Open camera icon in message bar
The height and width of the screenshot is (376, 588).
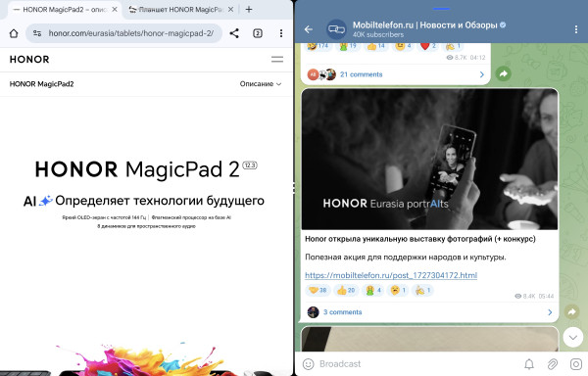click(x=575, y=364)
